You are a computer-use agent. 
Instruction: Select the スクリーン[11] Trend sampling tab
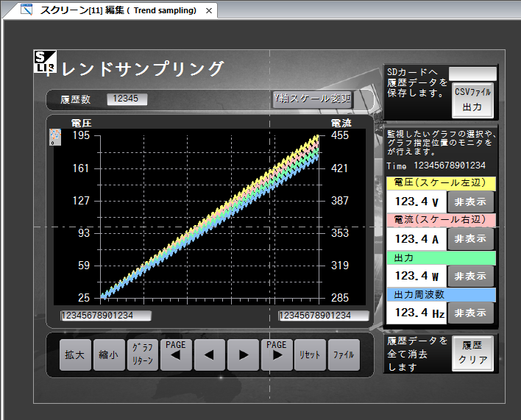[118, 11]
